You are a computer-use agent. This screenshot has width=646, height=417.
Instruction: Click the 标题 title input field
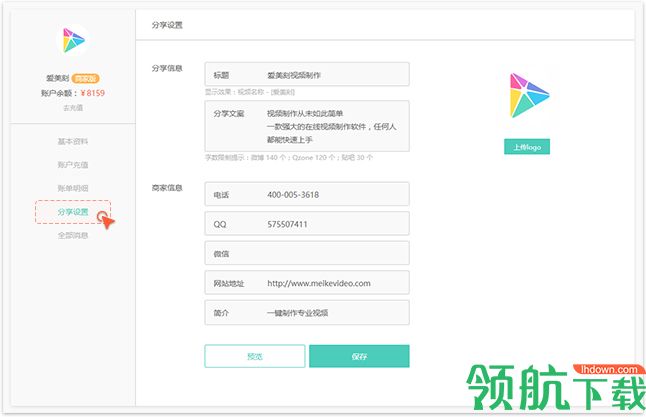click(307, 75)
